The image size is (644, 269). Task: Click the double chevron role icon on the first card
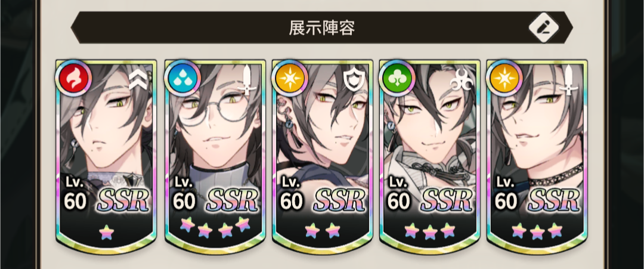138,80
